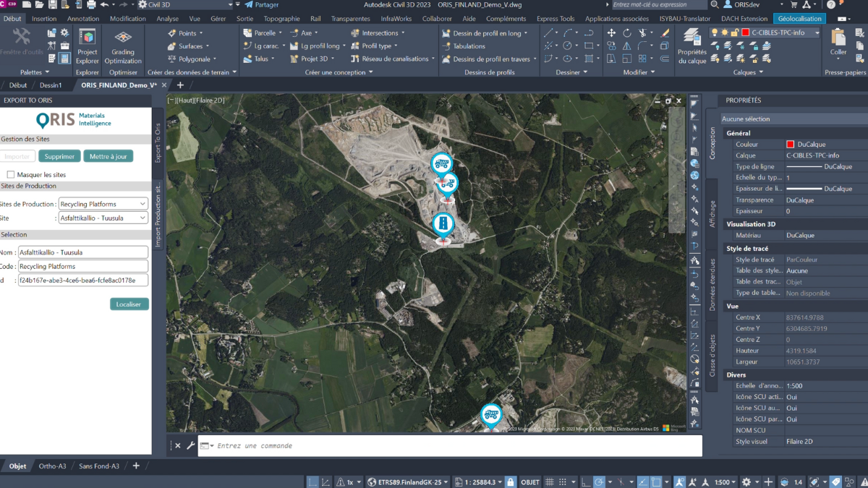Open the Sites de Production dropdown
This screenshot has width=868, height=488.
pos(103,204)
